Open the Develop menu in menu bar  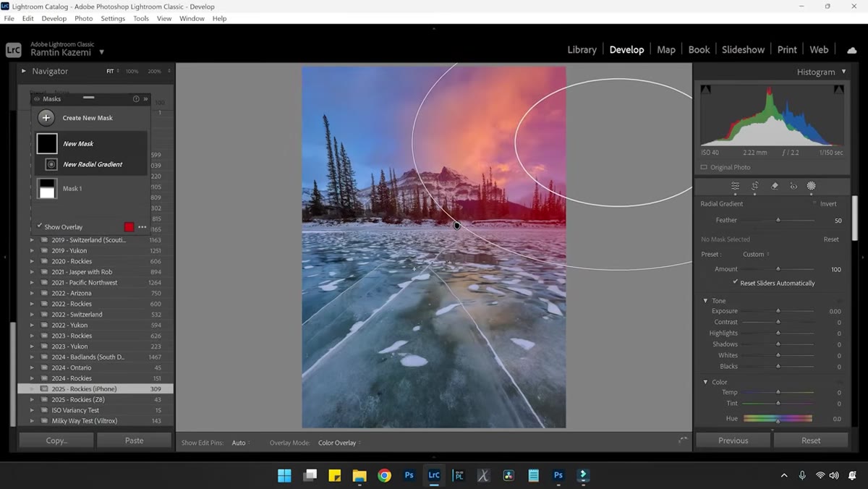click(x=54, y=18)
